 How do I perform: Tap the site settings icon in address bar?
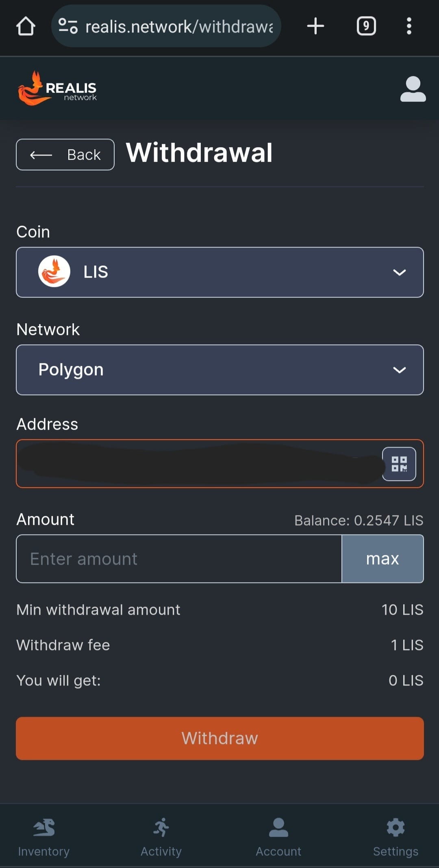68,26
